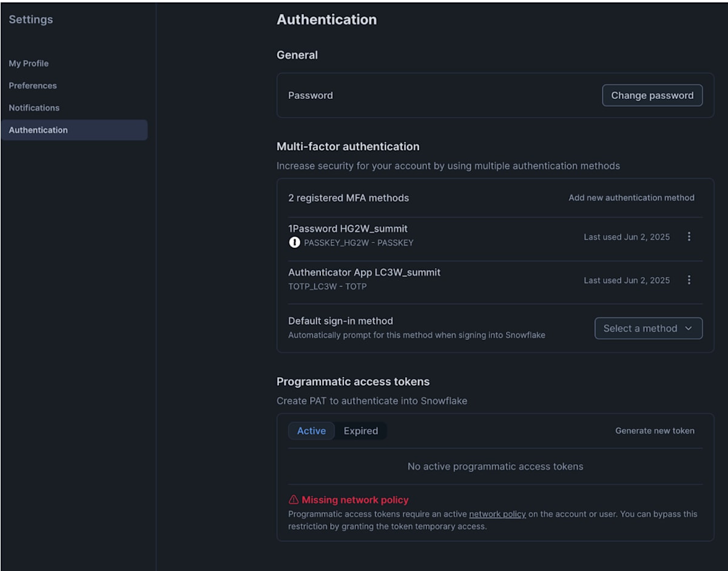728x571 pixels.
Task: Click Generate new token
Action: click(655, 431)
